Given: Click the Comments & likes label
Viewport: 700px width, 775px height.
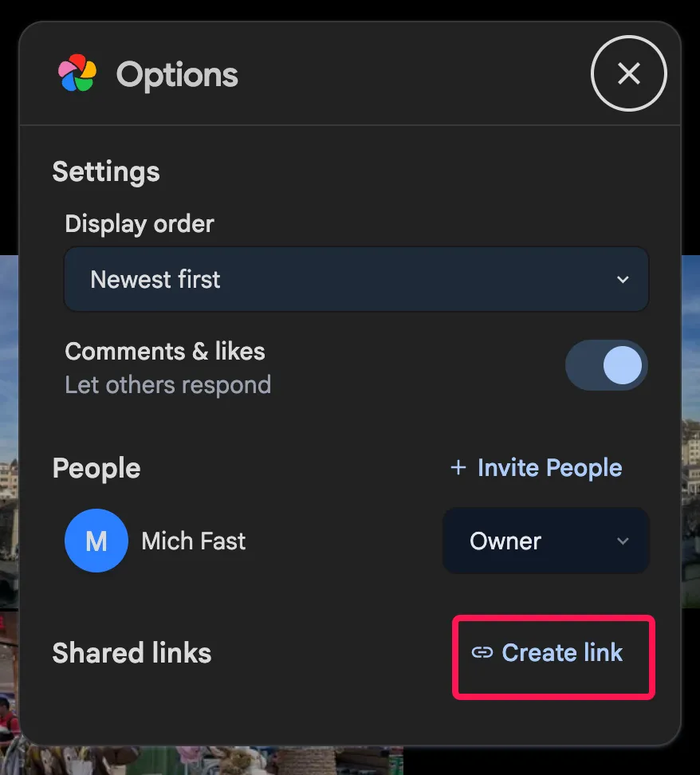Looking at the screenshot, I should pyautogui.click(x=165, y=352).
